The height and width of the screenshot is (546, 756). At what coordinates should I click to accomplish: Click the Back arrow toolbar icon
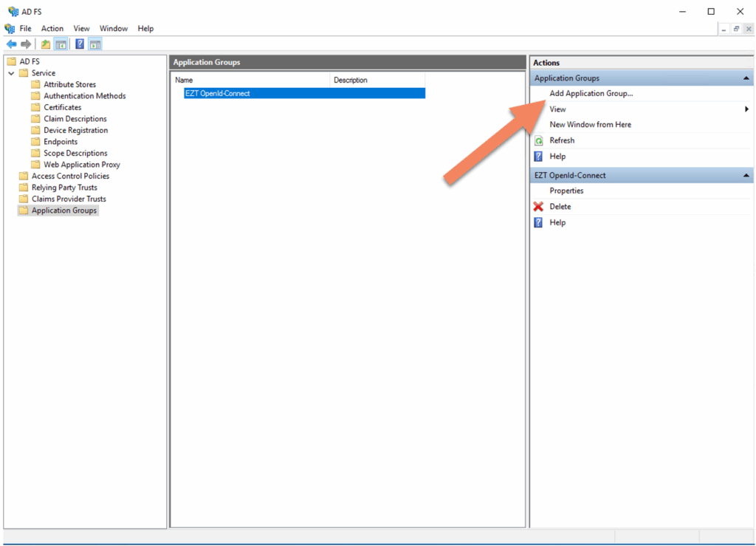[x=11, y=44]
